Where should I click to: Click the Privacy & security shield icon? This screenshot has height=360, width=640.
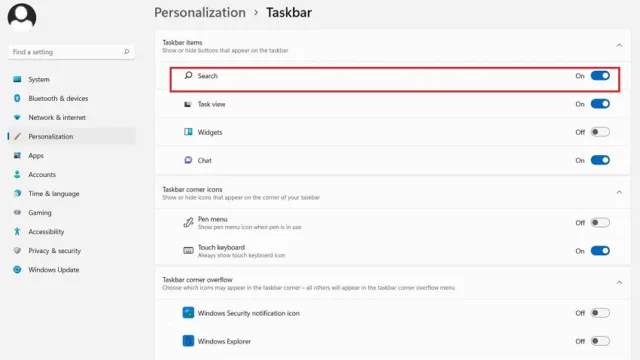(x=17, y=251)
